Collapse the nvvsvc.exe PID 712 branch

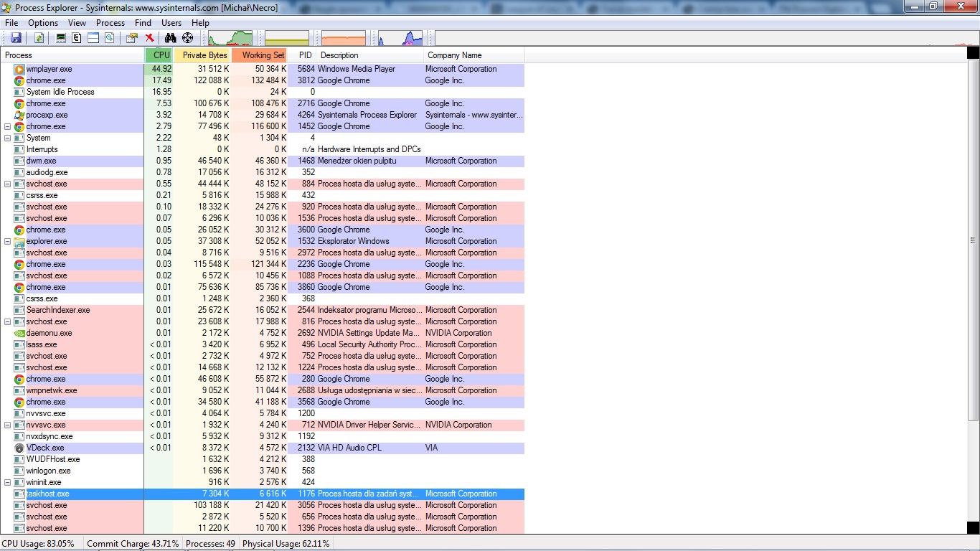[8, 425]
